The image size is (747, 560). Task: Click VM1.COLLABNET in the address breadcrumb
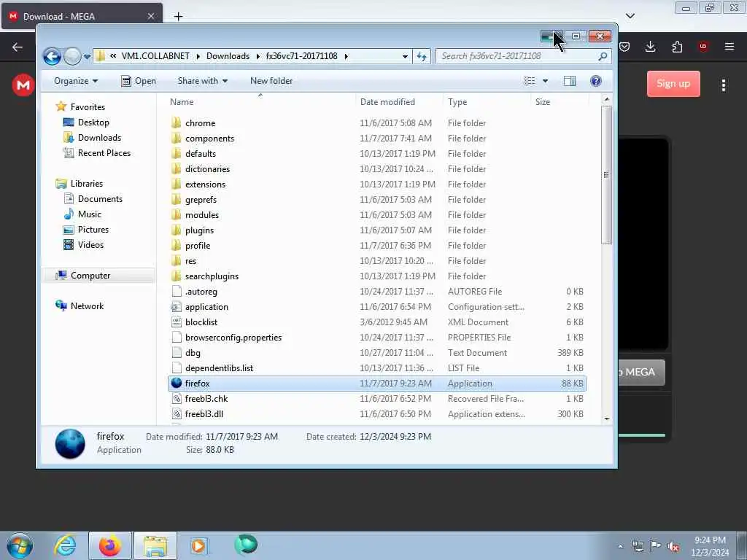click(155, 56)
